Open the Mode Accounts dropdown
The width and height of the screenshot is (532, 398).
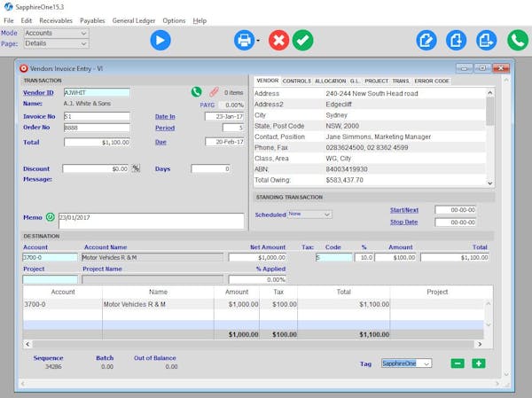56,33
